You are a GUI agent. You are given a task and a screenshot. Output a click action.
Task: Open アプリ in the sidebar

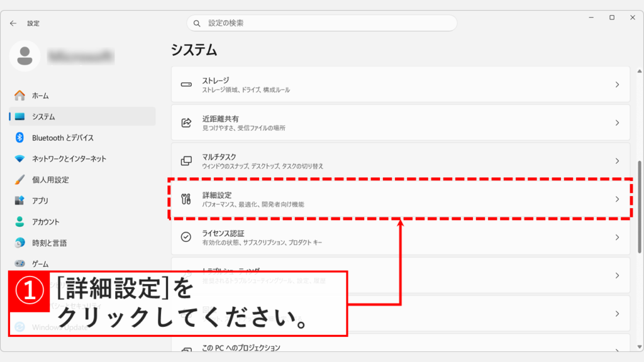click(x=82, y=200)
